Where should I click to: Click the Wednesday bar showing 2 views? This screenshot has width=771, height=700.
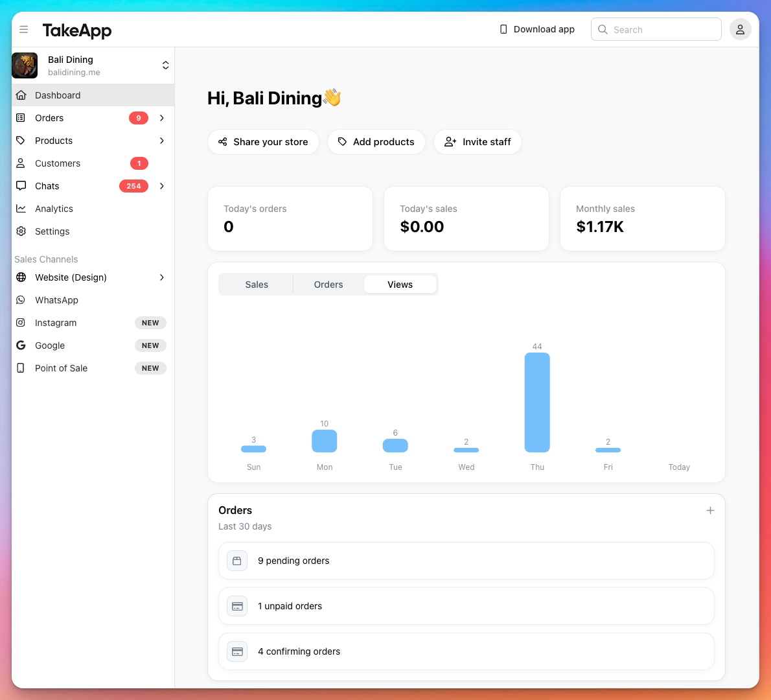466,450
